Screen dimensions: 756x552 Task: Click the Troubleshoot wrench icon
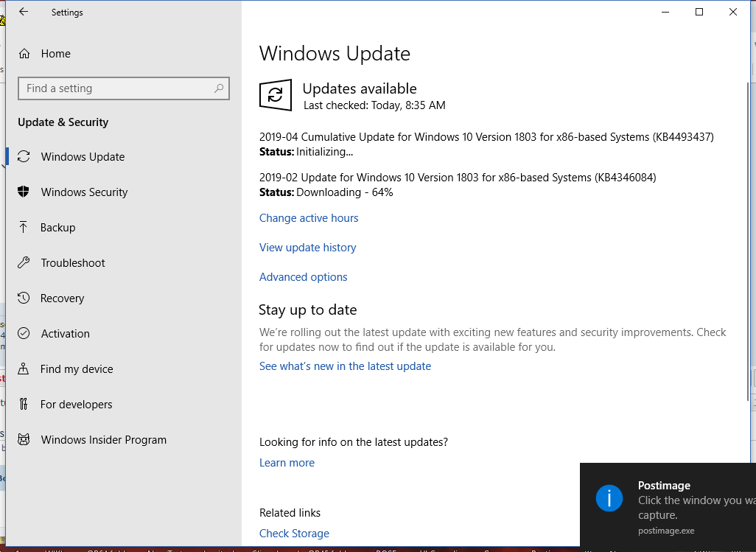(24, 263)
